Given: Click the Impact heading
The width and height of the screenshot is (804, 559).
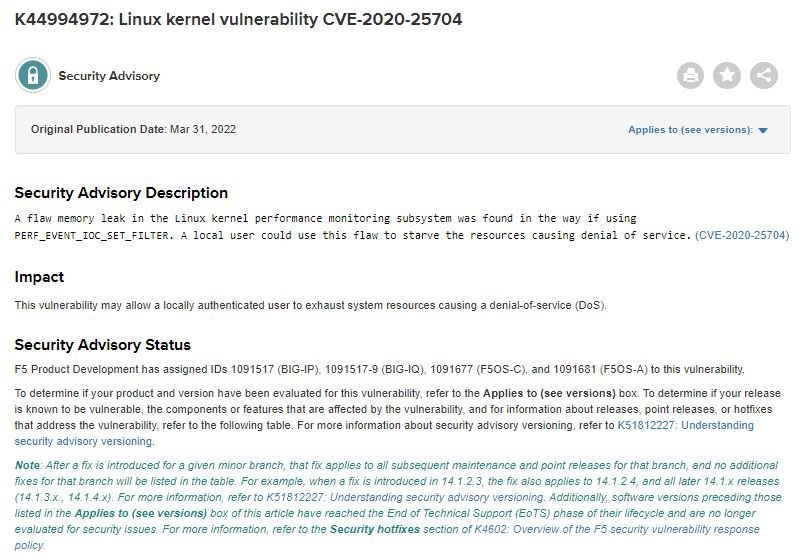Looking at the screenshot, I should pyautogui.click(x=39, y=277).
